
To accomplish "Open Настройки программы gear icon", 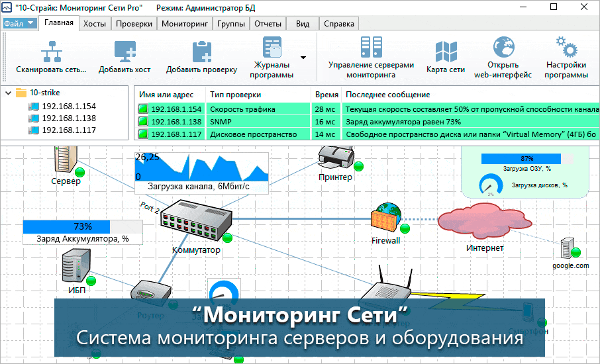I will tap(566, 48).
